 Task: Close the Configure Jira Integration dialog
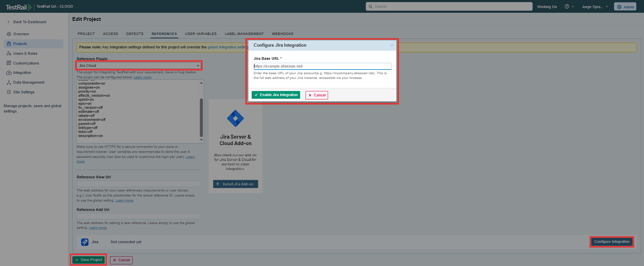(392, 45)
